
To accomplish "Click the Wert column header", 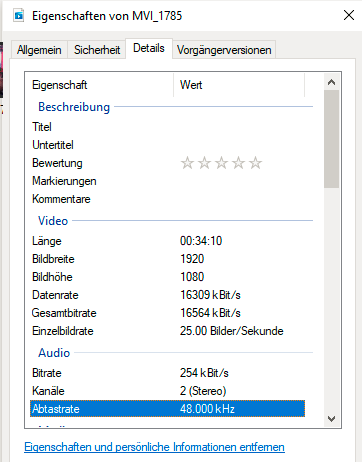I will point(239,85).
